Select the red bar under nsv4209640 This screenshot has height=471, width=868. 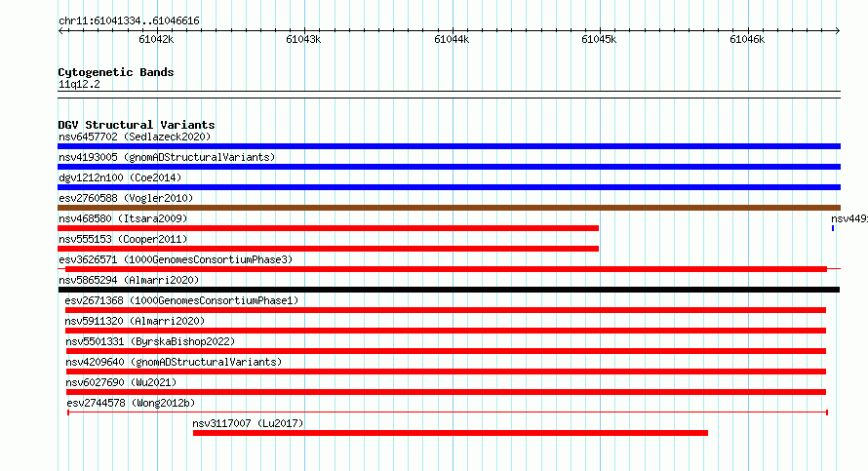[x=446, y=372]
